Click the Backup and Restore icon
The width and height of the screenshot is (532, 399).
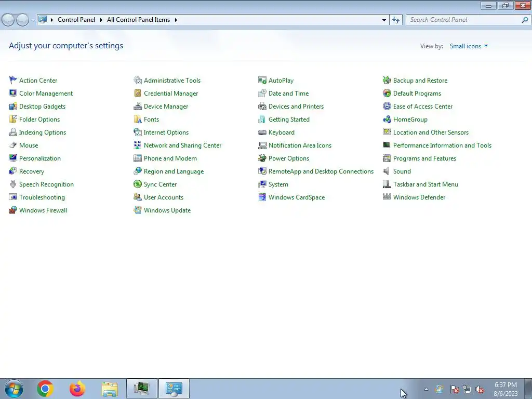click(387, 80)
